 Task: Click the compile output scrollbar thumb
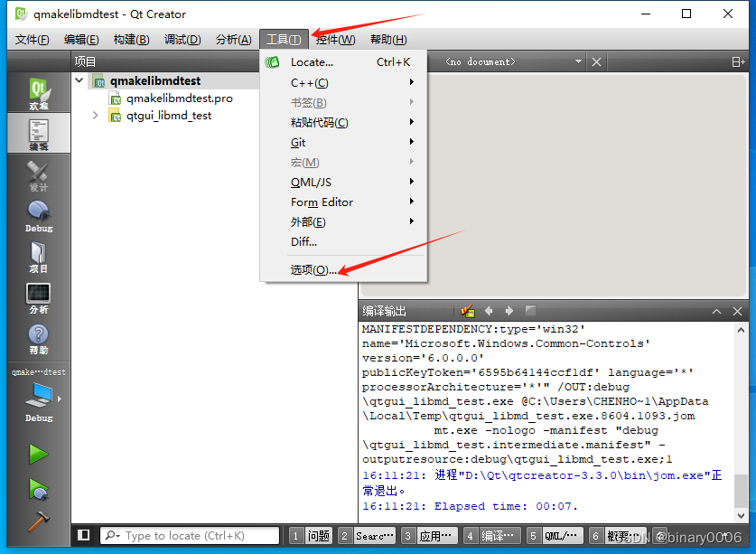pyautogui.click(x=741, y=491)
